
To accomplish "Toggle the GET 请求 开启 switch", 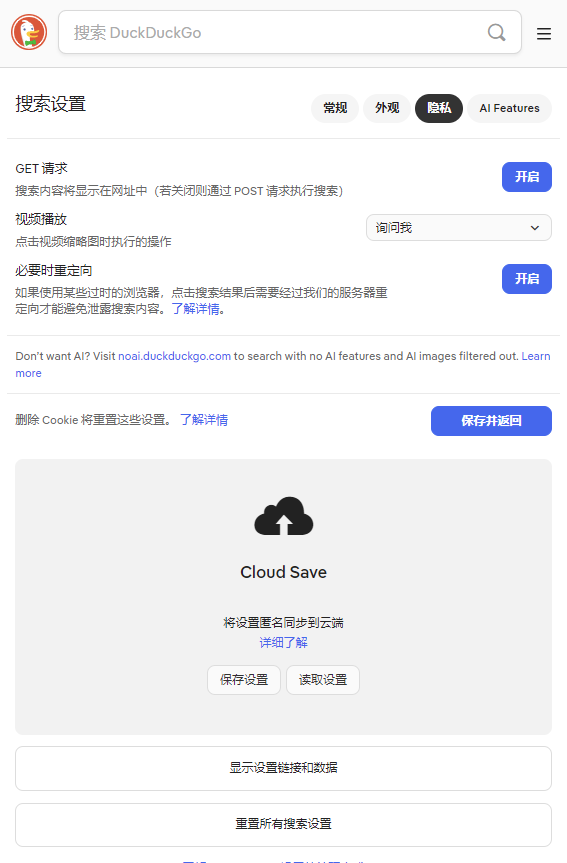I will (x=526, y=177).
